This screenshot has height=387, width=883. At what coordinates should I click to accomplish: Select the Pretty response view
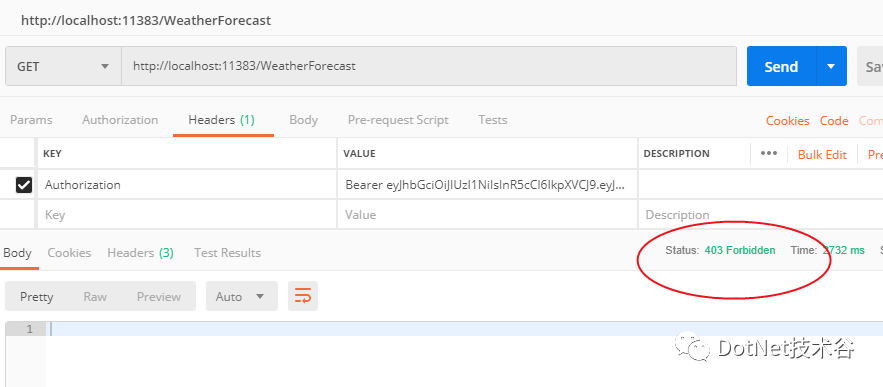(37, 296)
